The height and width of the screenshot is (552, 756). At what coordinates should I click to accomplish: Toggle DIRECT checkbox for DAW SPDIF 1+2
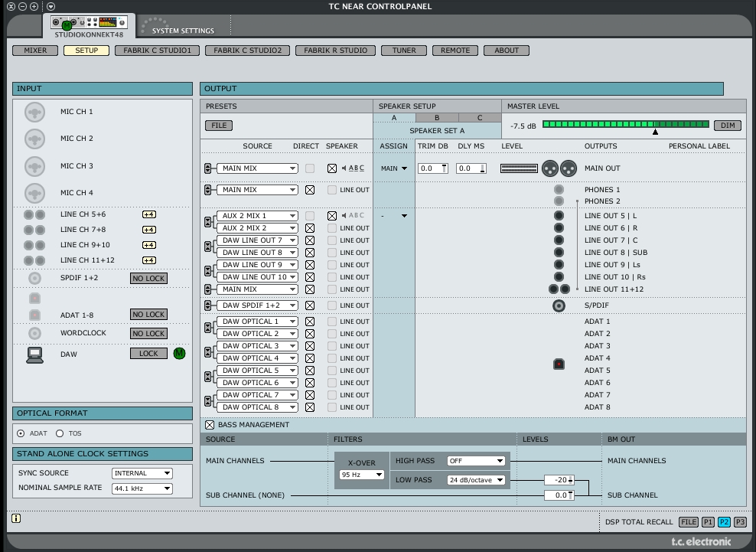310,305
